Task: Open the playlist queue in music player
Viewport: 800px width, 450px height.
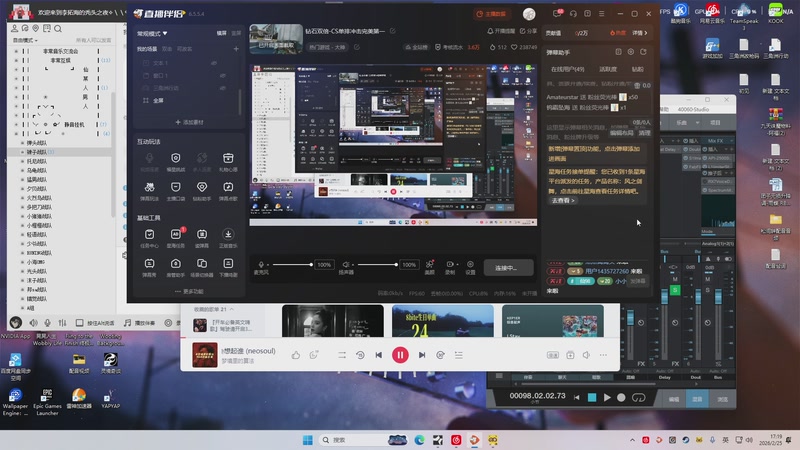Action: [459, 355]
